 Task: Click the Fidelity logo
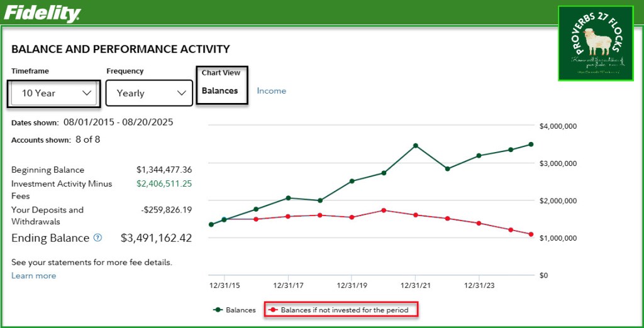tap(43, 13)
